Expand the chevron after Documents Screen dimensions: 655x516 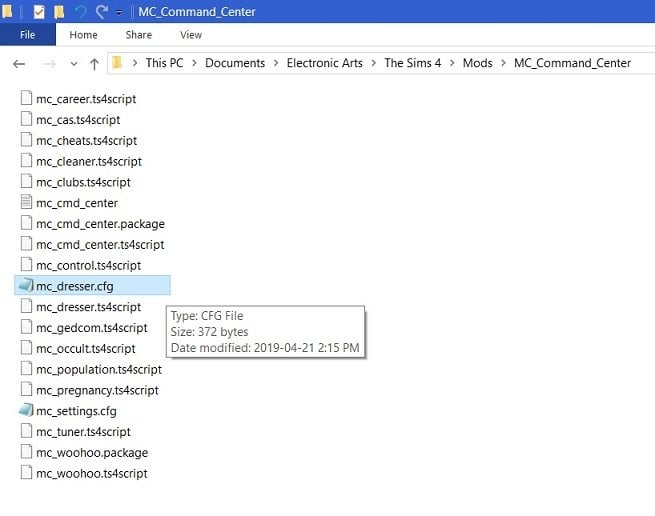tap(276, 63)
